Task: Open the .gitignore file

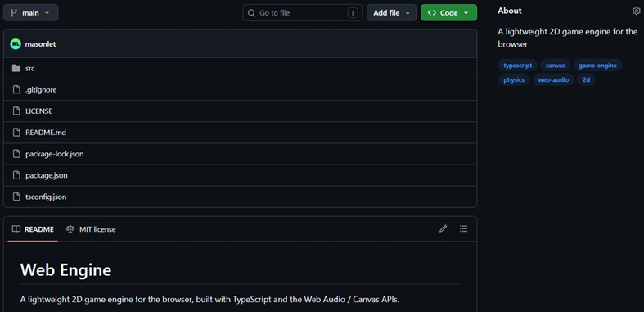Action: 41,89
